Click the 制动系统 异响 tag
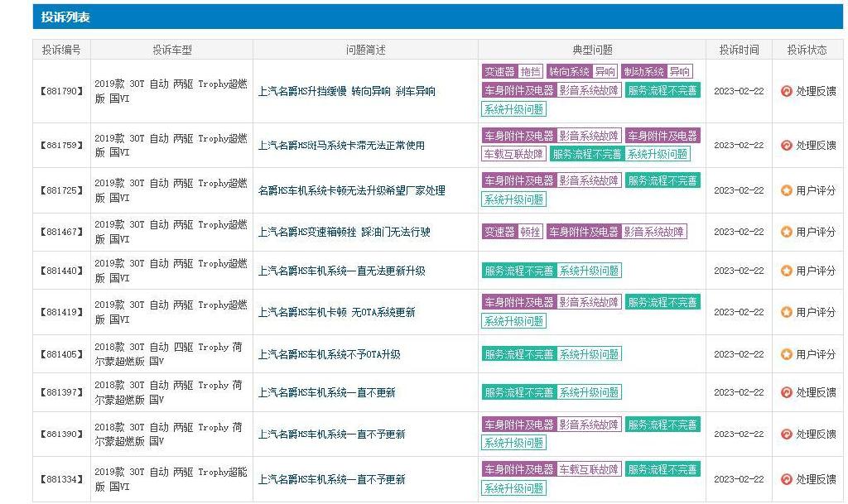Image resolution: width=848 pixels, height=504 pixels. click(657, 71)
